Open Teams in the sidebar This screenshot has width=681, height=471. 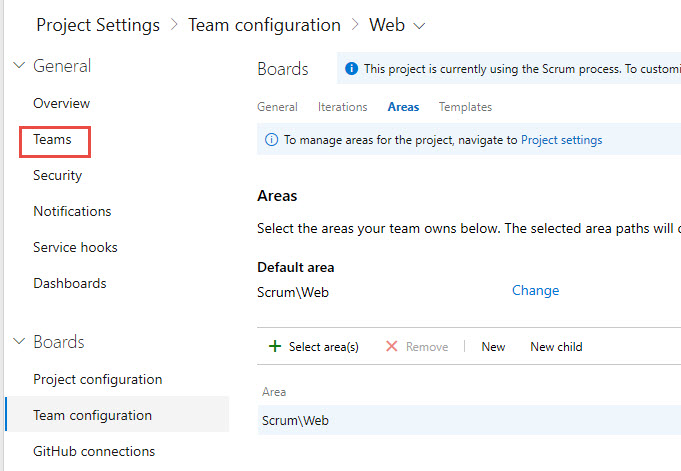point(53,140)
